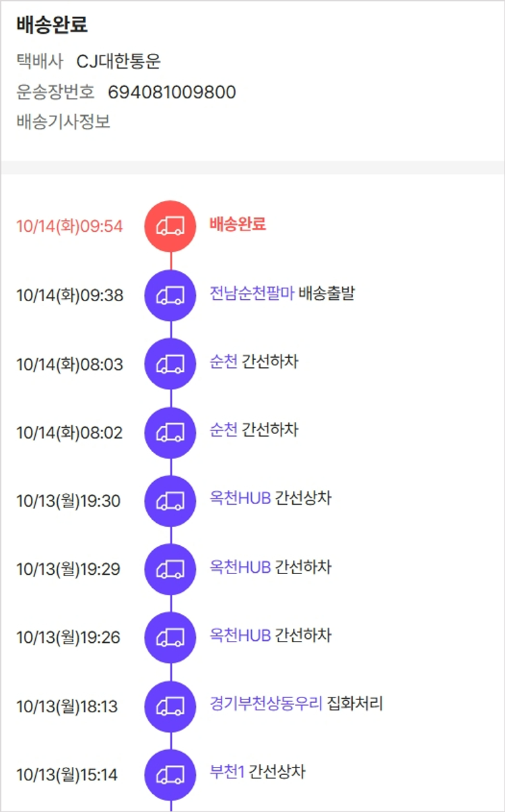
Task: Click the red 배송완료 status text
Action: click(238, 224)
